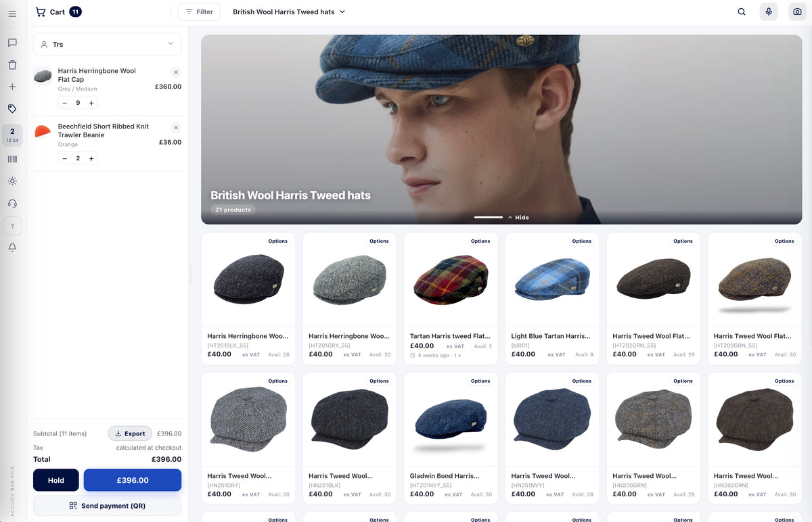Screen dimensions: 812x522
Task: Toggle the brightness theme sun icon
Action: [x=12, y=181]
